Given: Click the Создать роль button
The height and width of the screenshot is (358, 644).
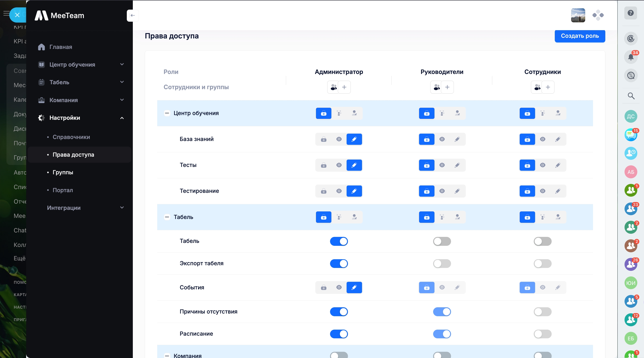Looking at the screenshot, I should [580, 36].
